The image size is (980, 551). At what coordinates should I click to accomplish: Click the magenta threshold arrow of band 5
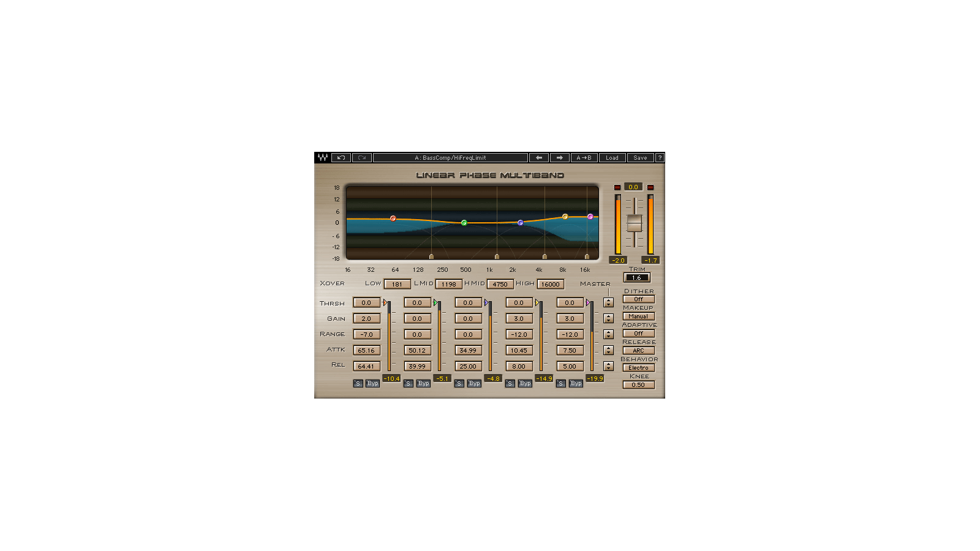coord(588,302)
